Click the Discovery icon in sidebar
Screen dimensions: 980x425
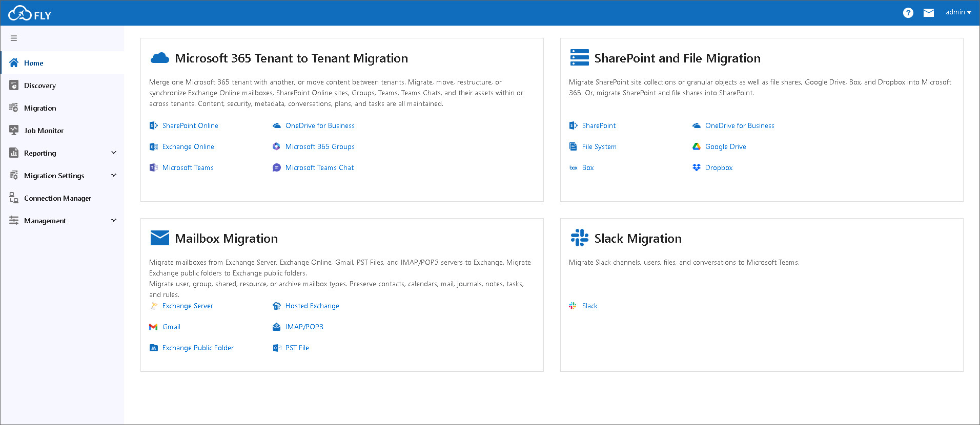point(14,86)
